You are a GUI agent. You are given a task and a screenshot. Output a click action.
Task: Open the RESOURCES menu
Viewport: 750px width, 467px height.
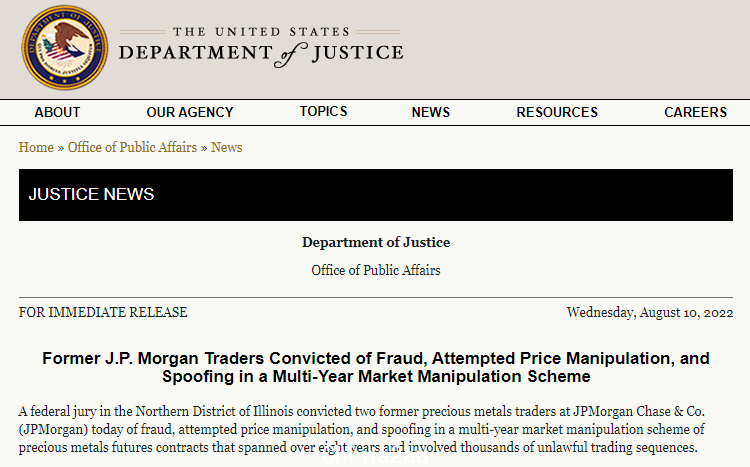(557, 112)
